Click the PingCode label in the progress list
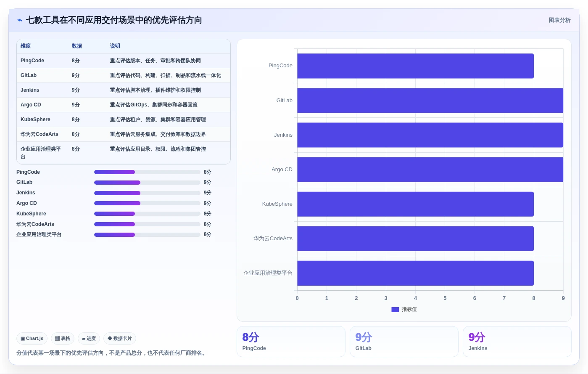This screenshot has width=588, height=374. pos(28,172)
